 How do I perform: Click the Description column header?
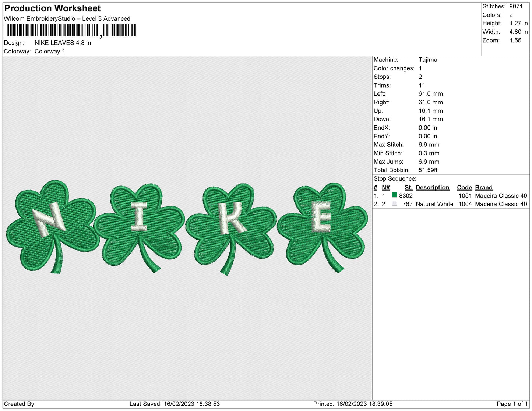pos(432,187)
